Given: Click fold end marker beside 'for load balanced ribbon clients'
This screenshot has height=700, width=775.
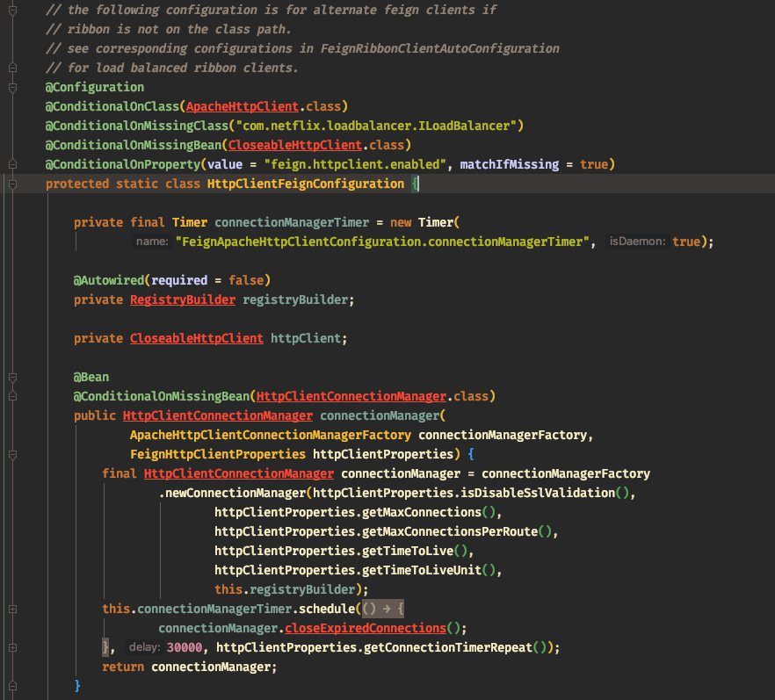Looking at the screenshot, I should (x=13, y=68).
